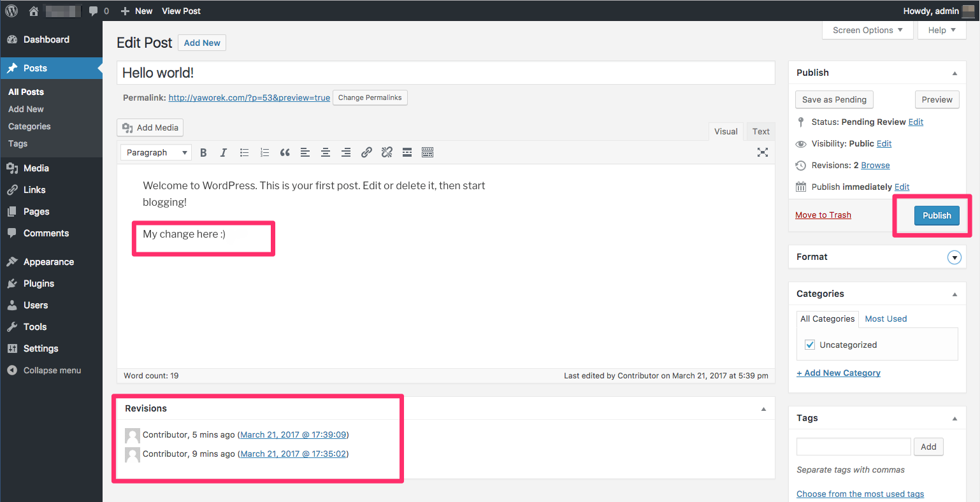Screen dimensions: 980x502
Task: Click the Publish button
Action: (937, 215)
